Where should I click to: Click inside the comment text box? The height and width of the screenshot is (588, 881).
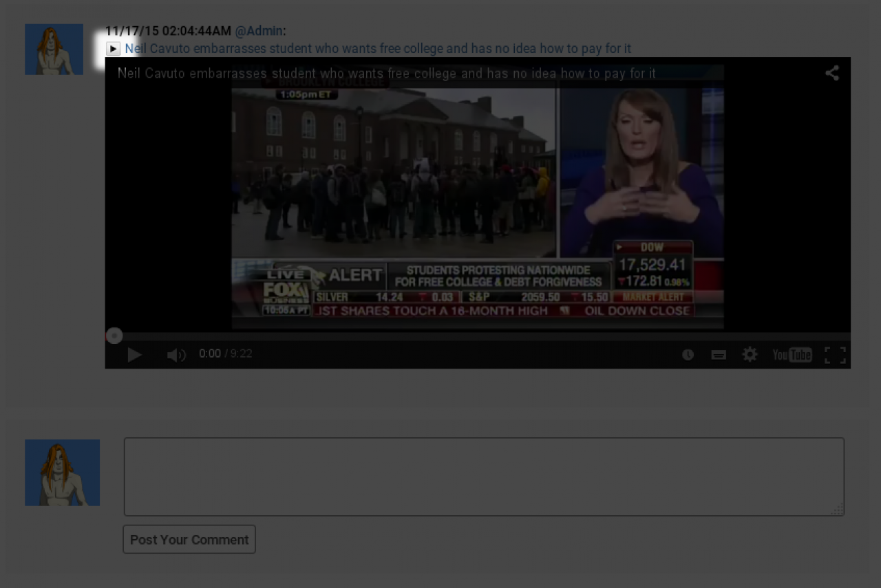(x=483, y=477)
